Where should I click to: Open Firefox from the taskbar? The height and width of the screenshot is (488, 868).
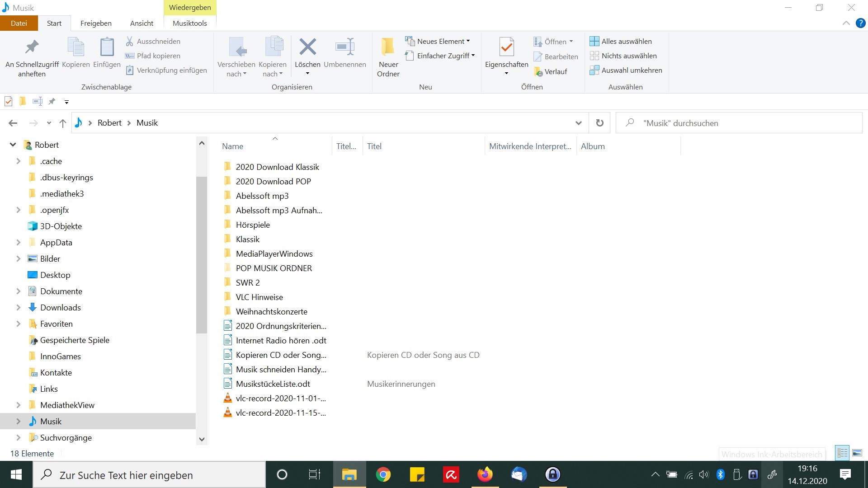(x=485, y=474)
